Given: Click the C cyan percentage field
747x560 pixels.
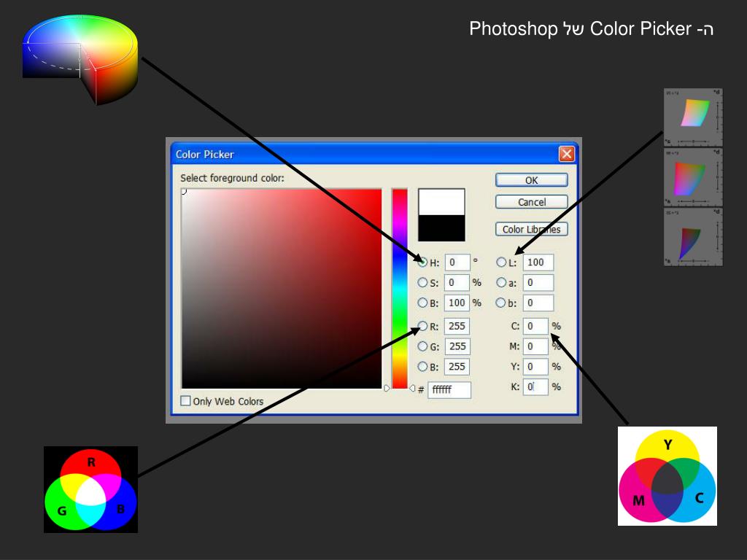Looking at the screenshot, I should (x=536, y=326).
